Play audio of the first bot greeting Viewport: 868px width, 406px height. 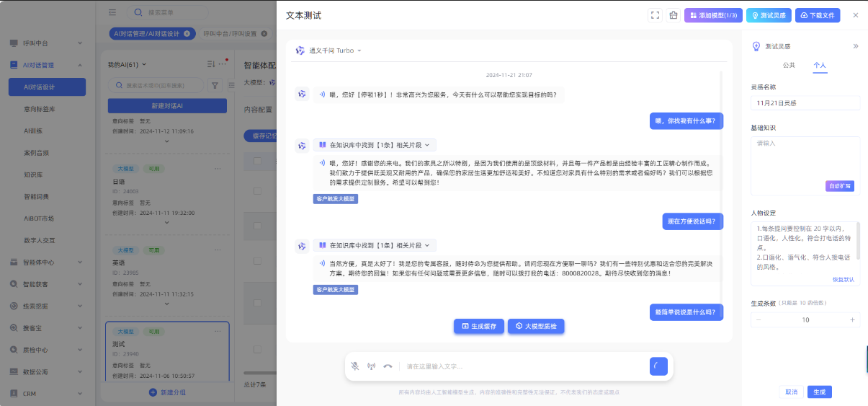click(322, 94)
